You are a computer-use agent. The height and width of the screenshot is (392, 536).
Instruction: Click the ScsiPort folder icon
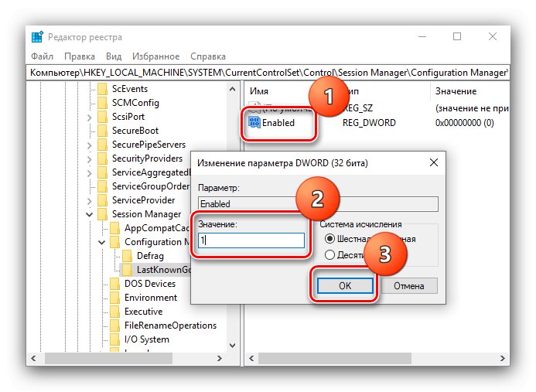pyautogui.click(x=102, y=117)
